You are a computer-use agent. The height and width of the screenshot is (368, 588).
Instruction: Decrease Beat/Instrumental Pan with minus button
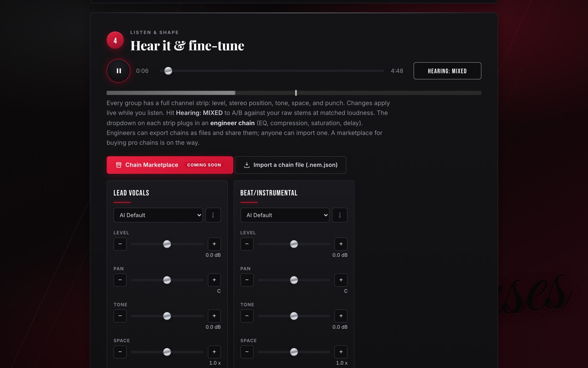[x=247, y=280]
